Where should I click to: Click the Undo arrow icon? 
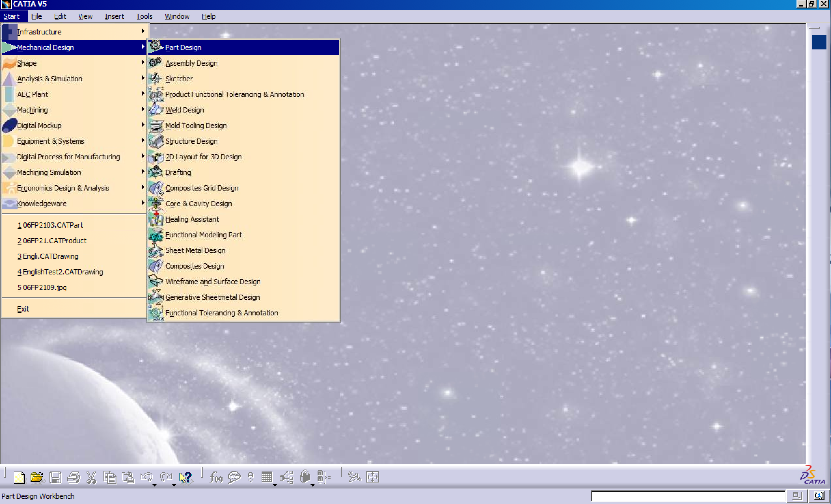[146, 477]
